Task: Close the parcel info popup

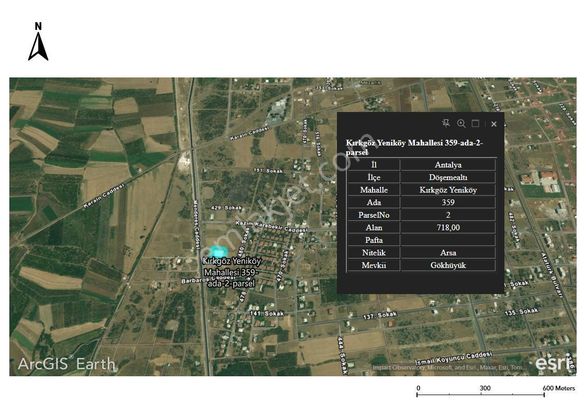Action: click(x=494, y=124)
